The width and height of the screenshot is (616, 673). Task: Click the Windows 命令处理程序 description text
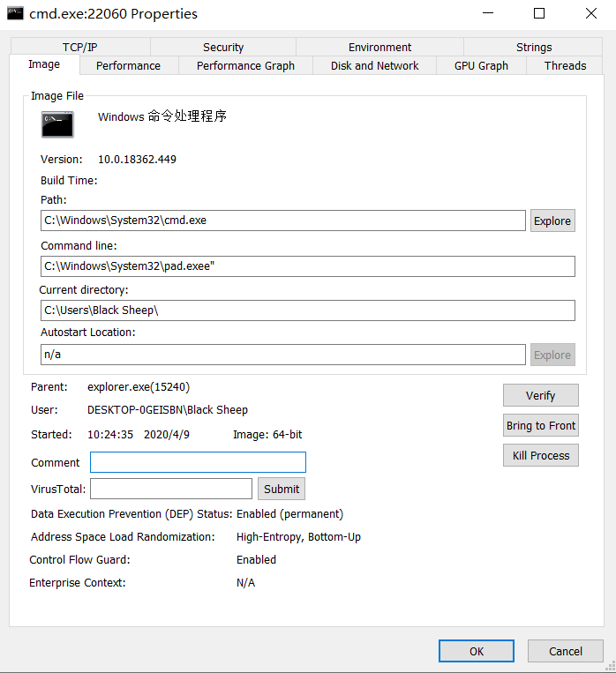pyautogui.click(x=162, y=116)
